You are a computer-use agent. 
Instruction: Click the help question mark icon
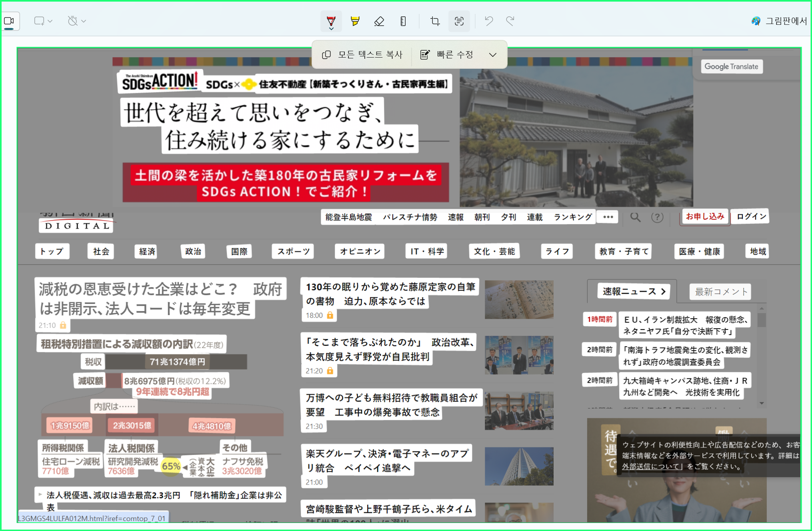(657, 217)
